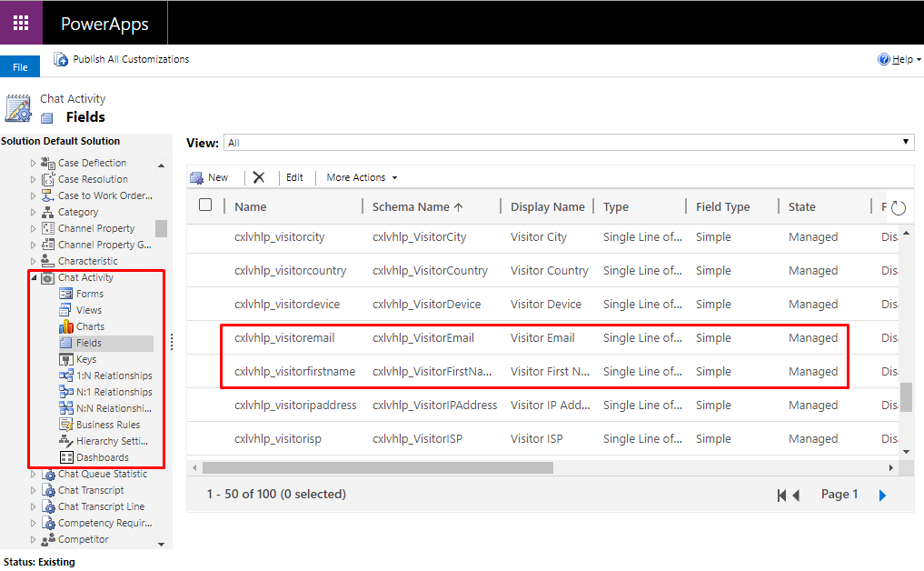Click the Edit button
The image size is (924, 571).
294,177
